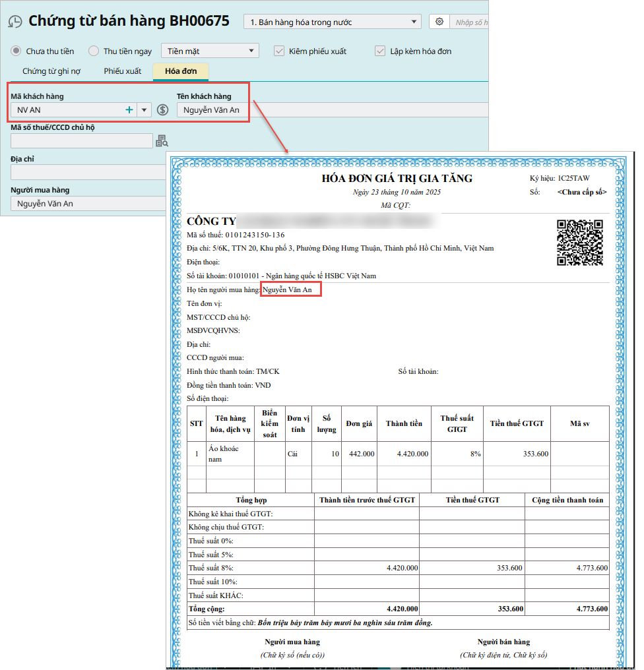Viewport: 644px width, 670px height.
Task: Select the 'Chưa thu tiền' radio button
Action: (x=16, y=51)
